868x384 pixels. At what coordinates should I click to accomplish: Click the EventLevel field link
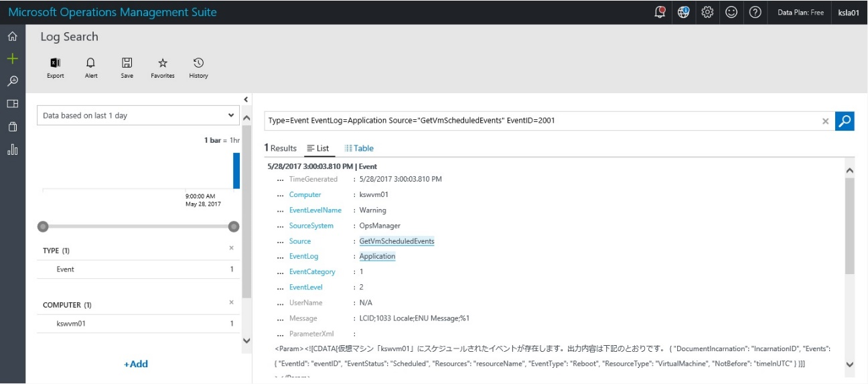pos(306,287)
